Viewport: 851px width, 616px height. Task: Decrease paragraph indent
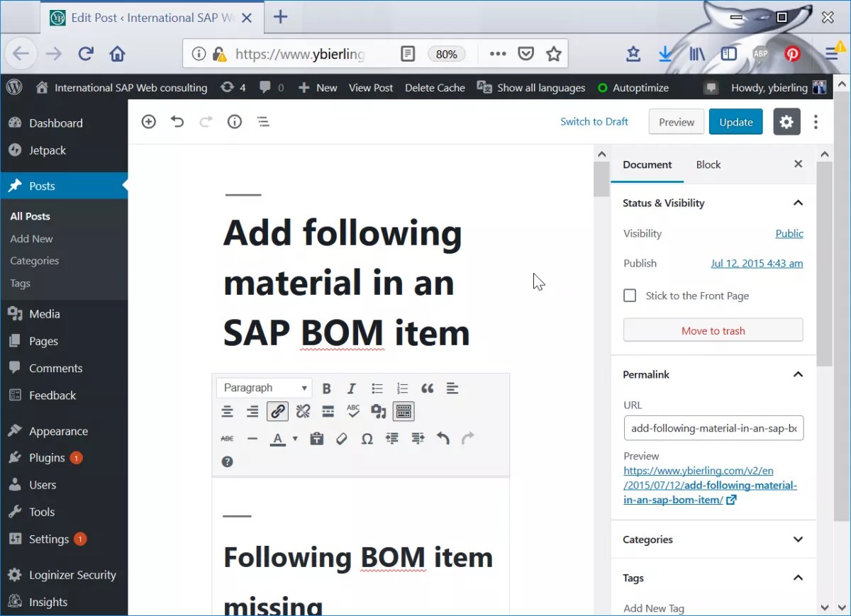click(392, 439)
